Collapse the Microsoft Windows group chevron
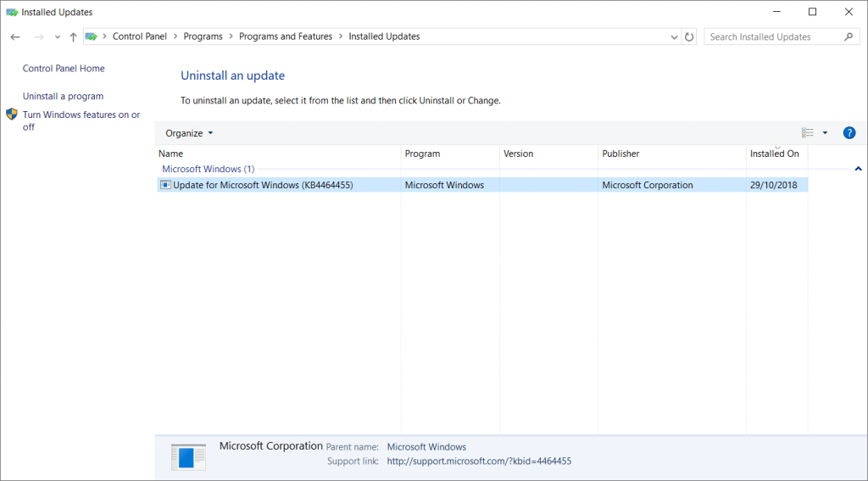This screenshot has width=868, height=481. tap(858, 169)
